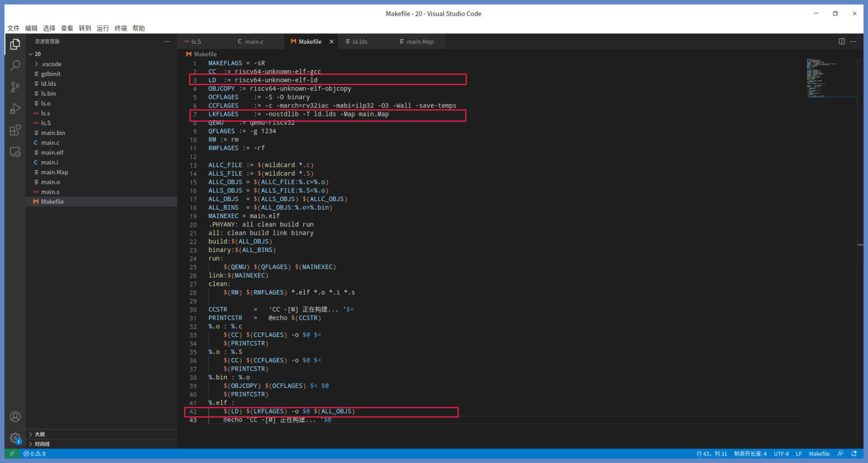
Task: Open the 终端 terminal menu
Action: tap(121, 28)
